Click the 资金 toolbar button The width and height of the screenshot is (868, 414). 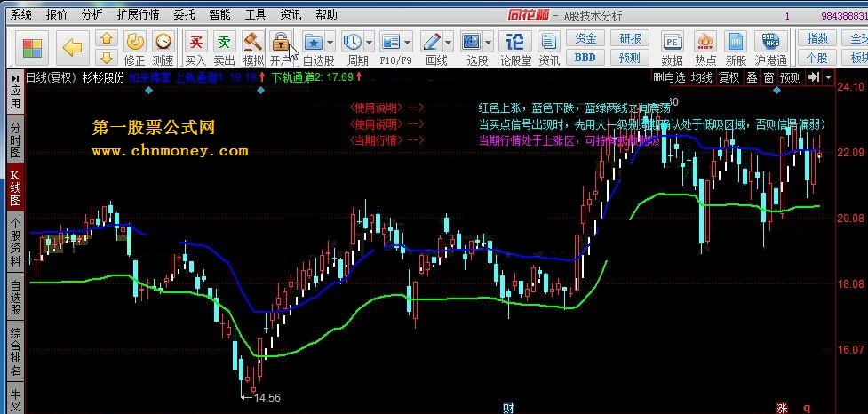[585, 39]
